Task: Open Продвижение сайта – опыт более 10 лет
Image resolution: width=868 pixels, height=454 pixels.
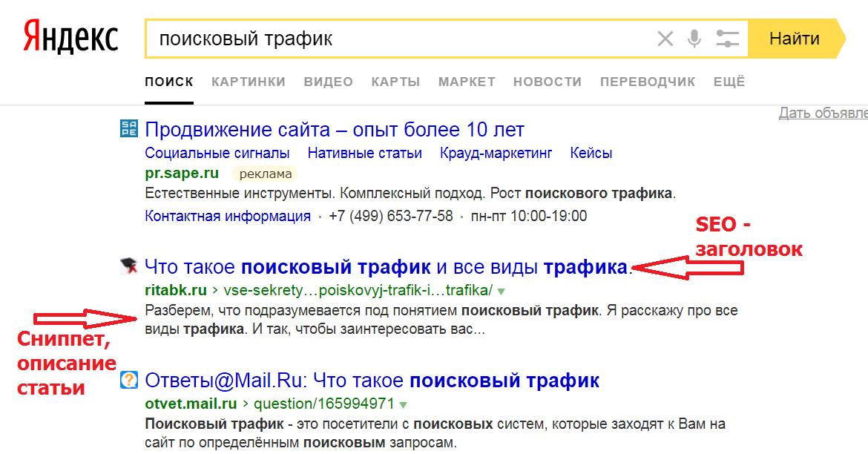Action: (x=335, y=130)
